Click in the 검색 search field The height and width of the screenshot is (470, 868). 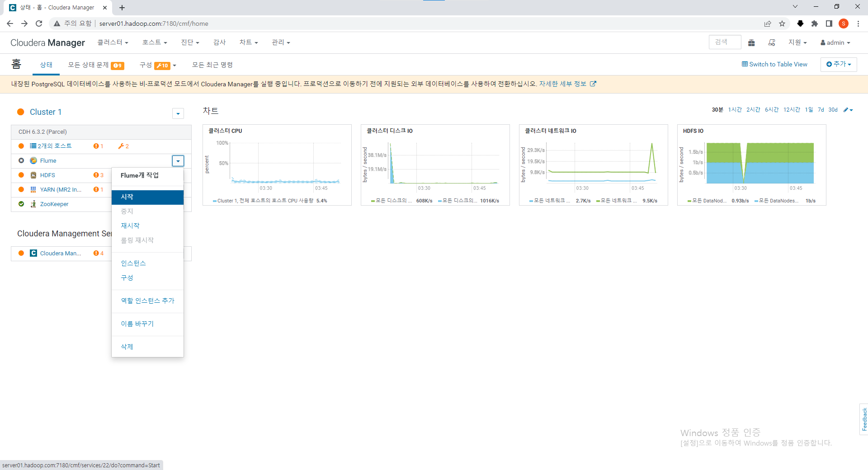click(x=725, y=42)
